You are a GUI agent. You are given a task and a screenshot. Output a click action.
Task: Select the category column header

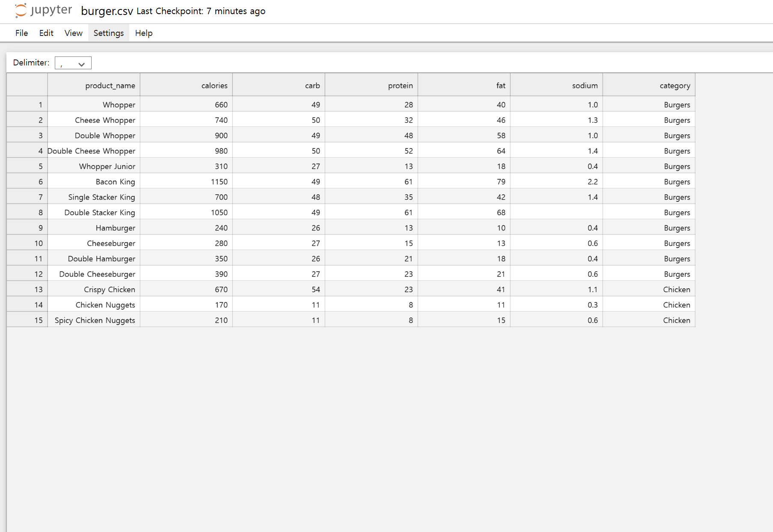click(x=649, y=85)
